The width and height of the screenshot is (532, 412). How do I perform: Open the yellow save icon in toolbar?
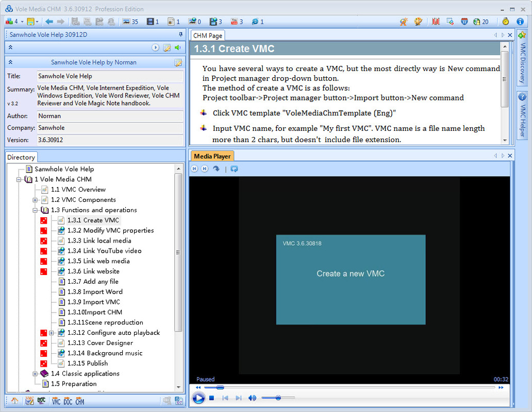30,22
